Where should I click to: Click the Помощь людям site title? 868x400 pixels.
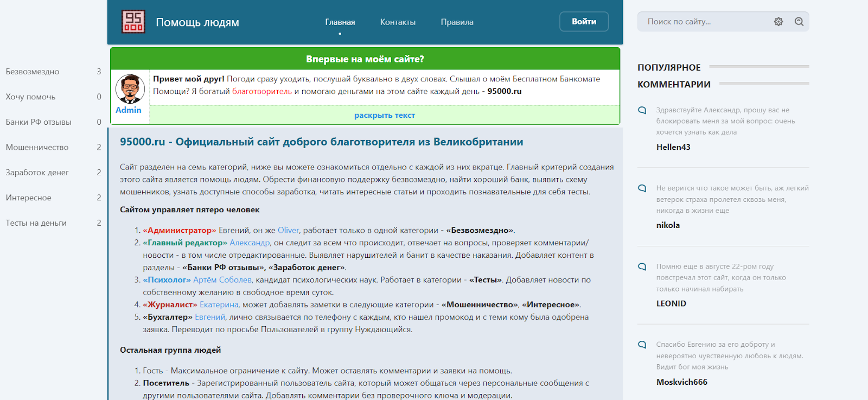coord(197,22)
